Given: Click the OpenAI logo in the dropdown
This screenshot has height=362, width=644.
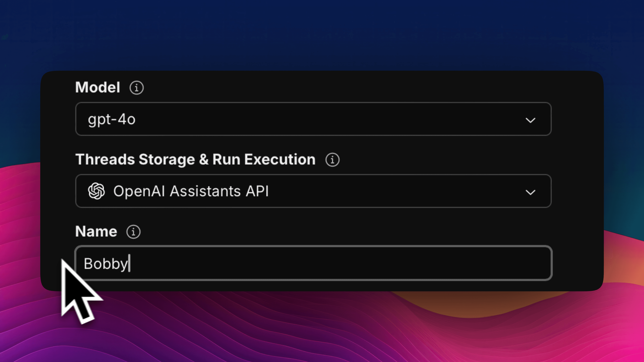Looking at the screenshot, I should tap(96, 191).
